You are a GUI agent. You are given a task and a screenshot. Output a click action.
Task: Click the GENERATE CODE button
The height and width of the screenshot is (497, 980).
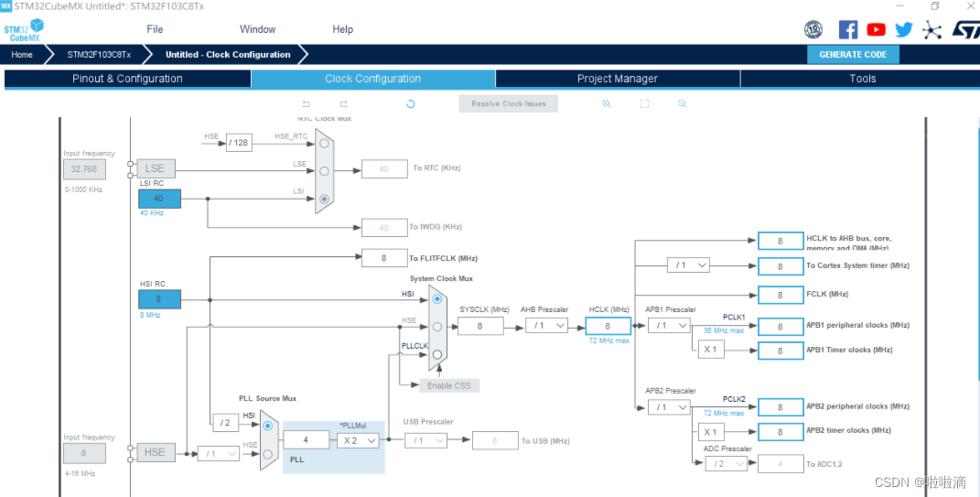(x=853, y=54)
